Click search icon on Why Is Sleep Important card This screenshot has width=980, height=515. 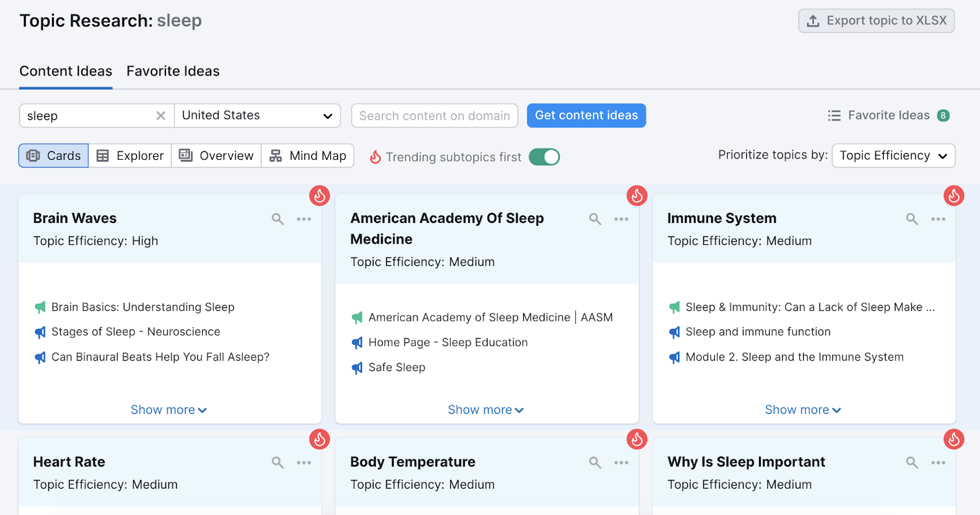click(x=912, y=463)
